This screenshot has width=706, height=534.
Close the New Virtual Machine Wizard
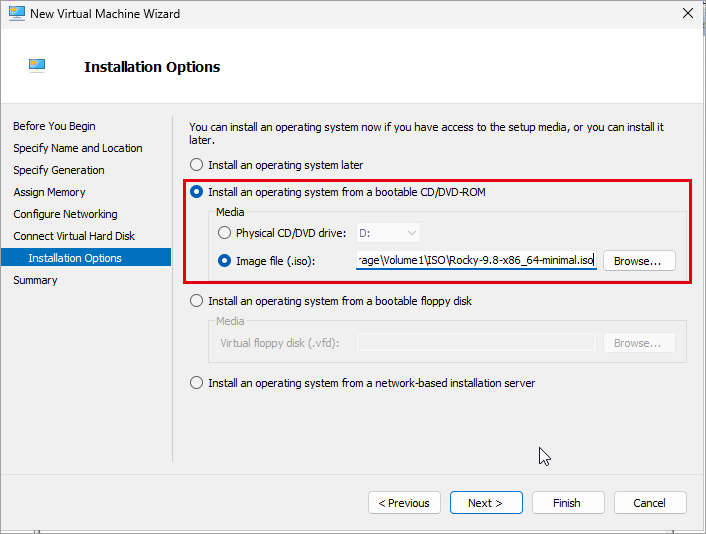click(x=688, y=14)
